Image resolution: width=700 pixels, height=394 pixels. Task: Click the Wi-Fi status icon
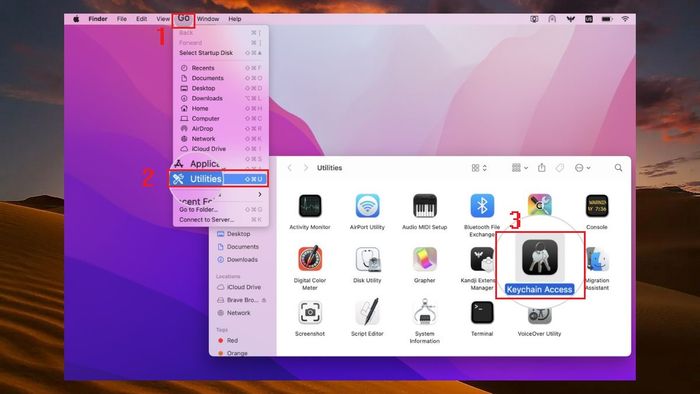[x=625, y=19]
